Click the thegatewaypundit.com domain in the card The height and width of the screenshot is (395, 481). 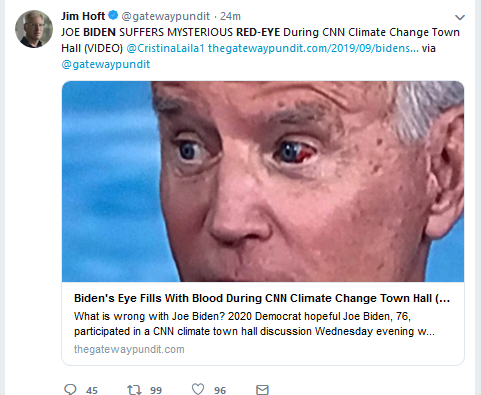129,349
